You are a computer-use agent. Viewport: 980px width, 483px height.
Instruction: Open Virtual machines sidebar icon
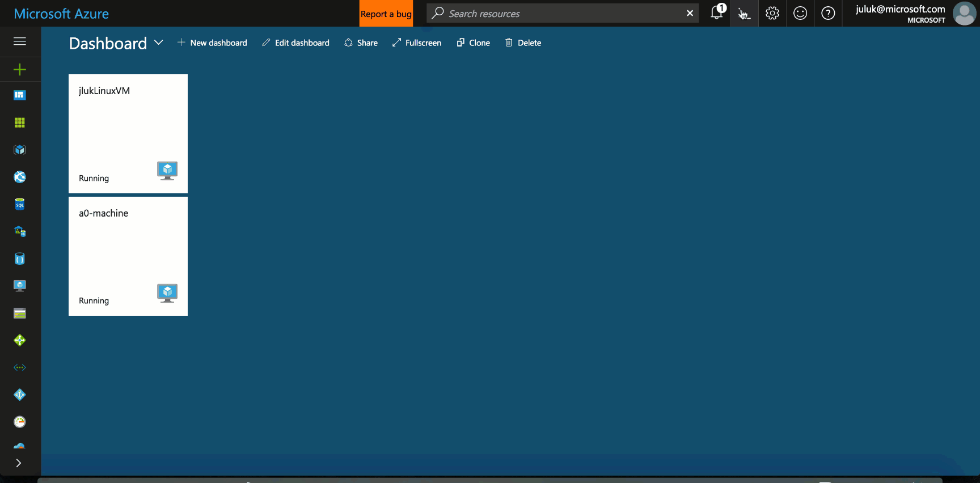(x=20, y=286)
